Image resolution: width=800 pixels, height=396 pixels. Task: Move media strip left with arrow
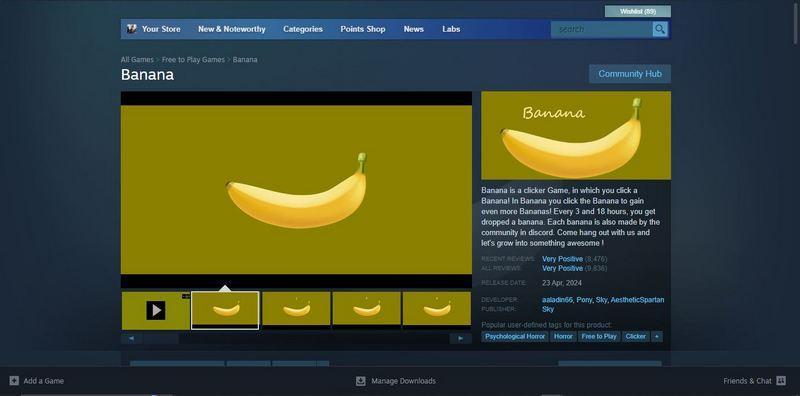tap(132, 338)
